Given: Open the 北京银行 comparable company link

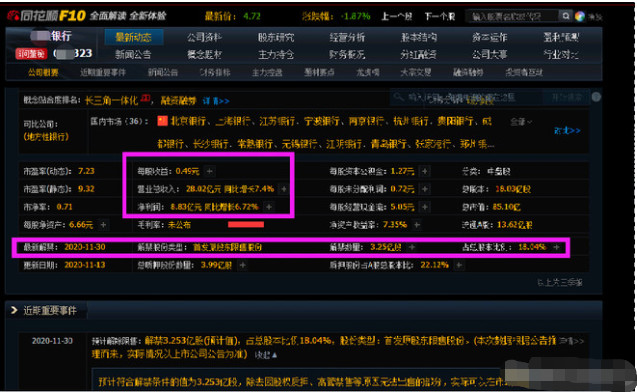Looking at the screenshot, I should [x=188, y=121].
